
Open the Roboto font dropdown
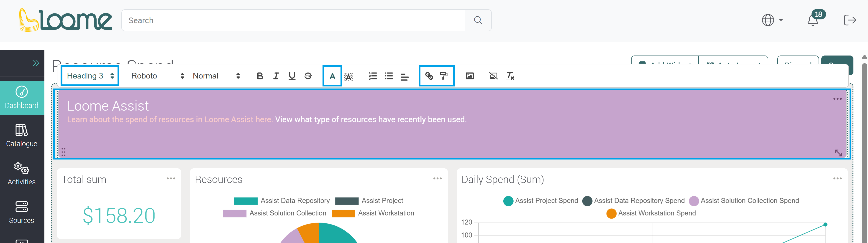(x=157, y=76)
